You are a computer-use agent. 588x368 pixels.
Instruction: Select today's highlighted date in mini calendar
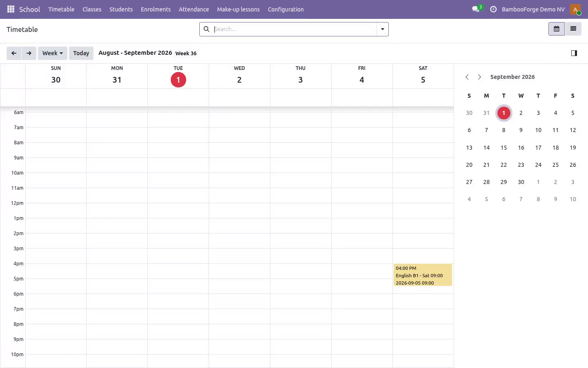point(503,113)
